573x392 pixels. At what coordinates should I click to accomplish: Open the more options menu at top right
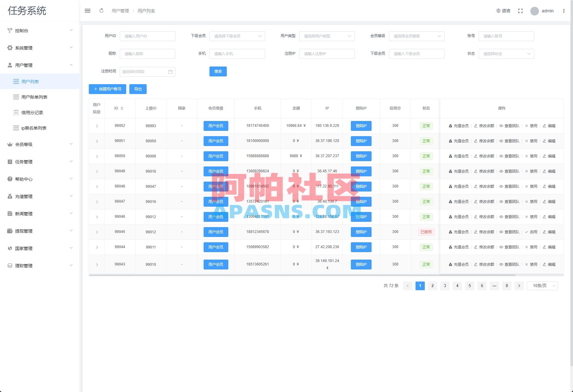coord(564,11)
